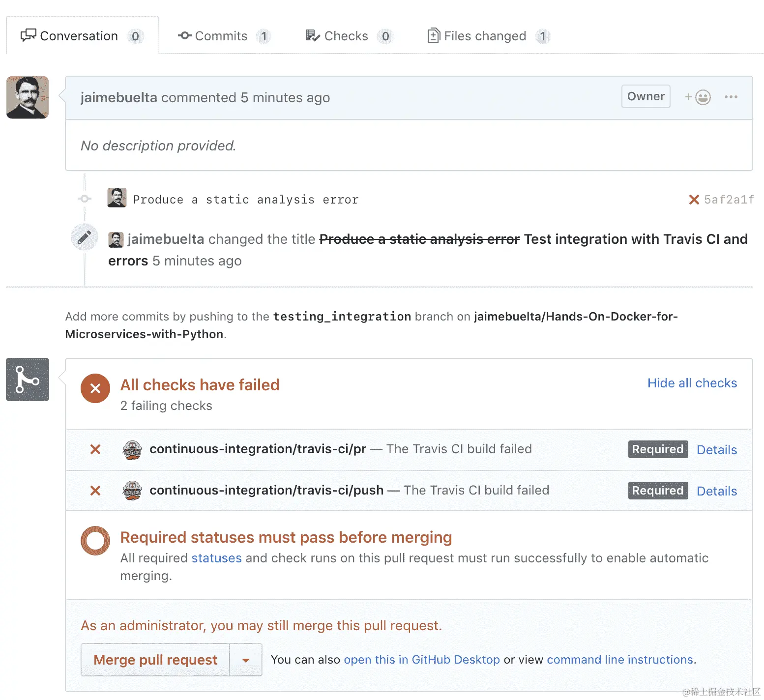The width and height of the screenshot is (764, 700).
Task: Click jaimebuelta link in title change event
Action: pos(166,239)
